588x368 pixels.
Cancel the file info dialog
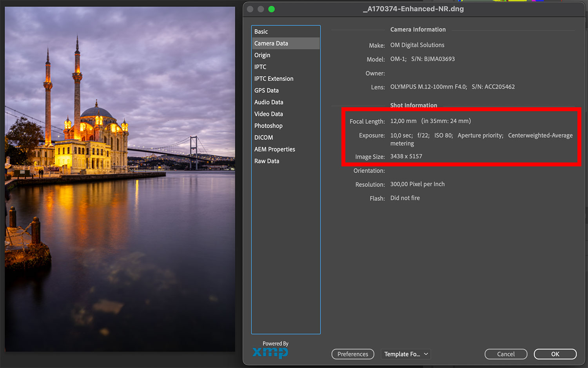(x=506, y=354)
